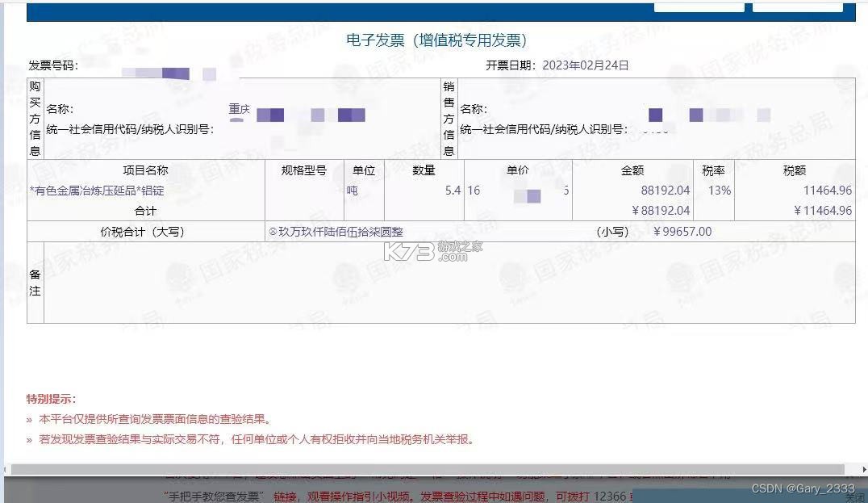
Task: Click the vertical 销售方信息 header cell
Action: (x=449, y=119)
